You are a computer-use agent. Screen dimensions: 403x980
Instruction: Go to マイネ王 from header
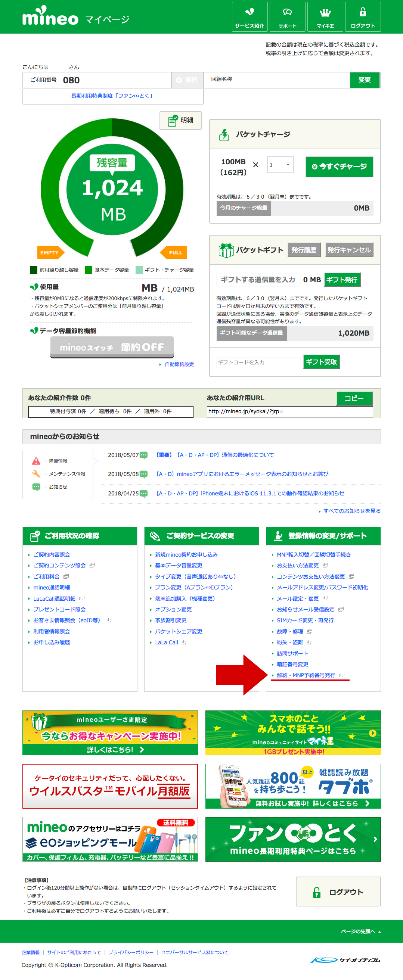(x=325, y=17)
